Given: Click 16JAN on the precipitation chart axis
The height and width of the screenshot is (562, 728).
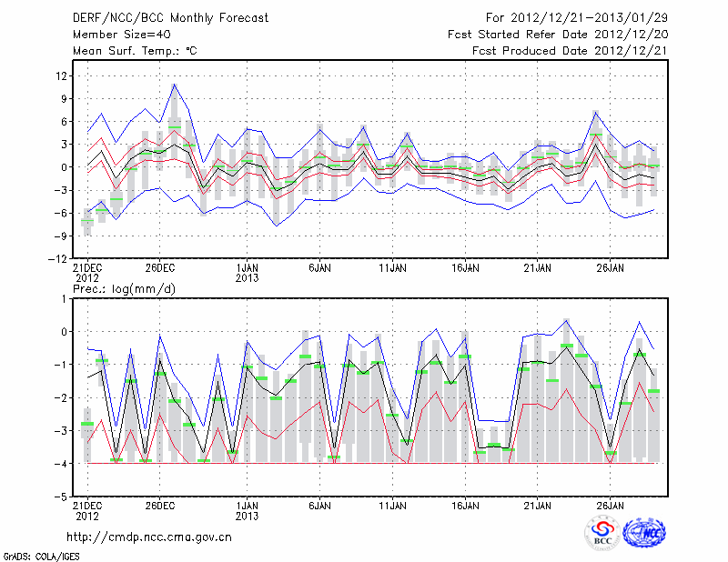Looking at the screenshot, I should 465,505.
